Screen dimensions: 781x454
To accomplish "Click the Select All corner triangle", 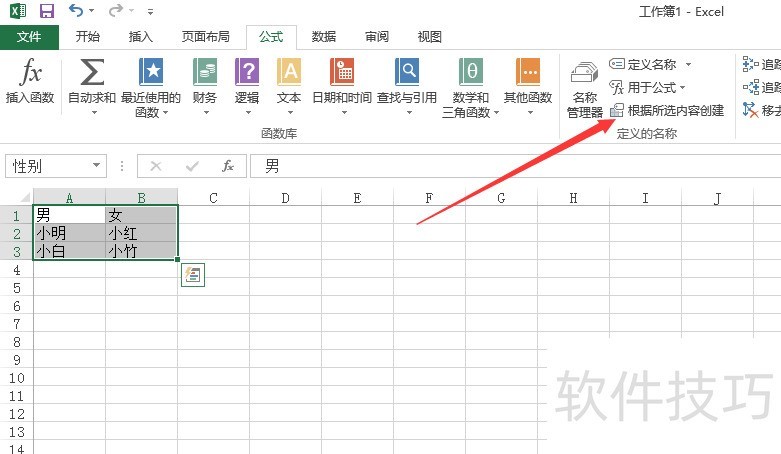I will point(24,197).
